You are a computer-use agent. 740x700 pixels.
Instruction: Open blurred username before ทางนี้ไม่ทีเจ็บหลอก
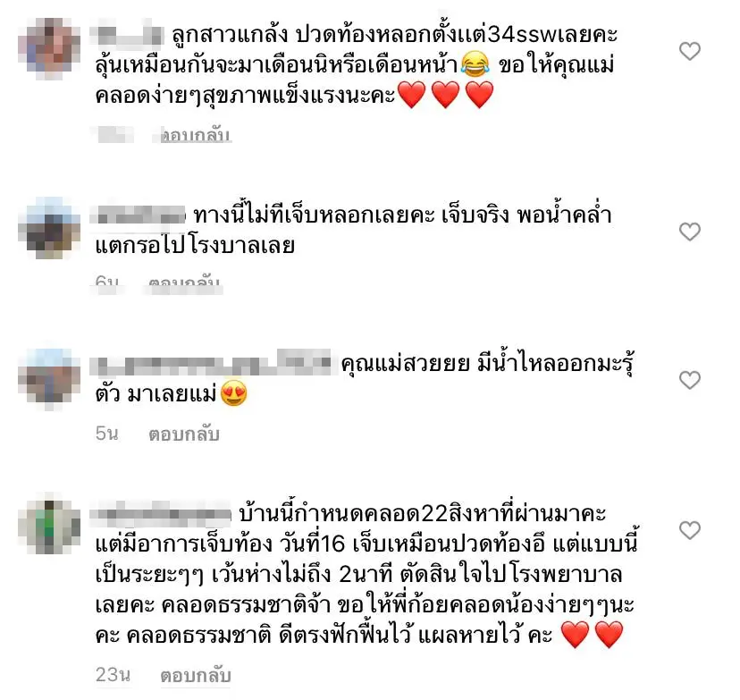pyautogui.click(x=139, y=215)
